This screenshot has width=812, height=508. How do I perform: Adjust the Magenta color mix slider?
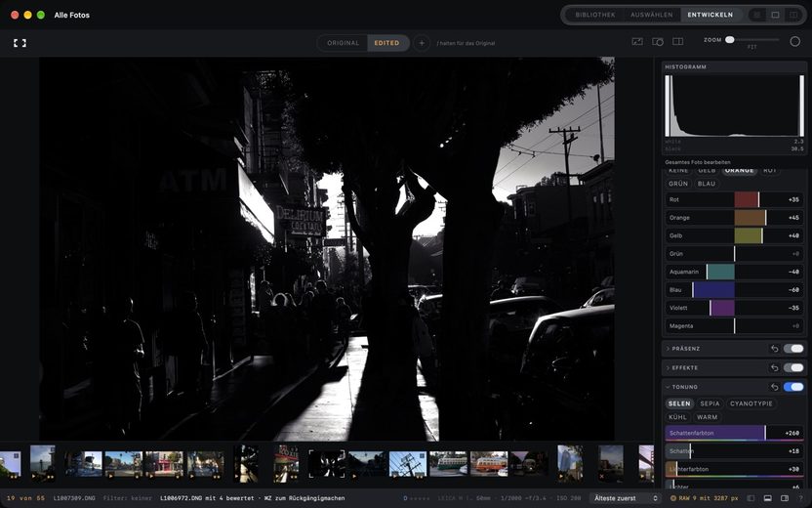point(734,326)
